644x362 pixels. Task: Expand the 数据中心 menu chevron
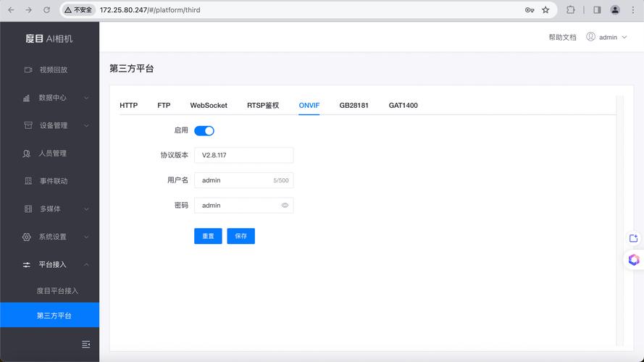pos(86,98)
